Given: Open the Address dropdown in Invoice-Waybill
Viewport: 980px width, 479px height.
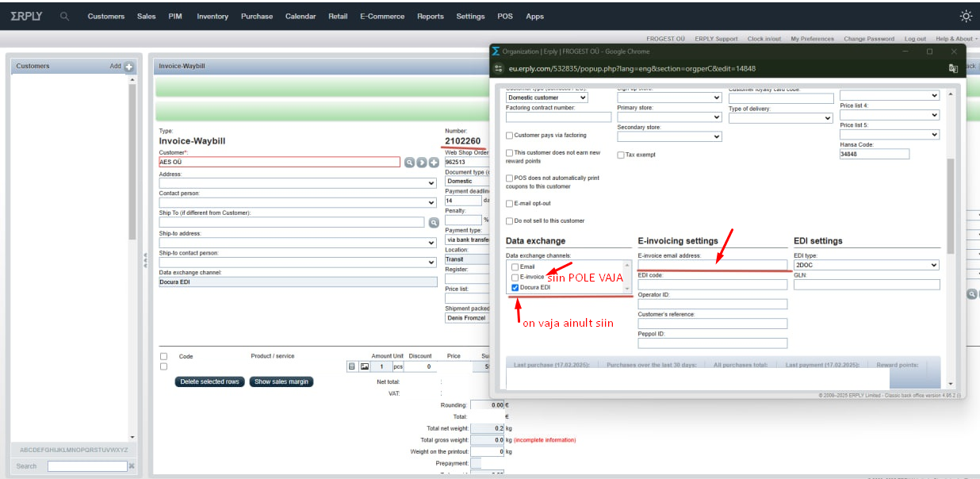Looking at the screenshot, I should coord(298,183).
